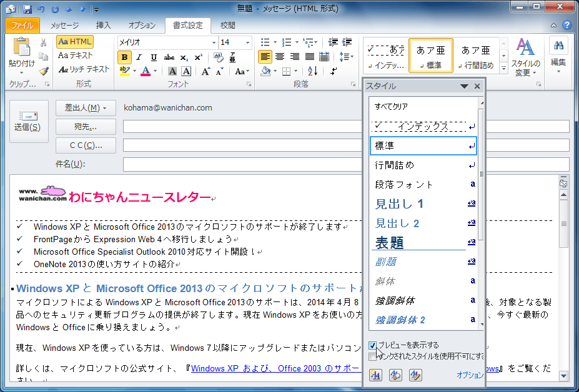This screenshot has height=392, width=579.
Task: Click the grow font icon
Action: tap(205, 71)
